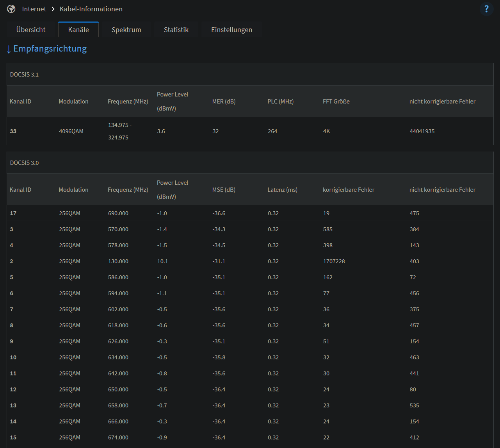
Task: Collapse the Empfangsrichtung section heading
Action: tap(46, 49)
